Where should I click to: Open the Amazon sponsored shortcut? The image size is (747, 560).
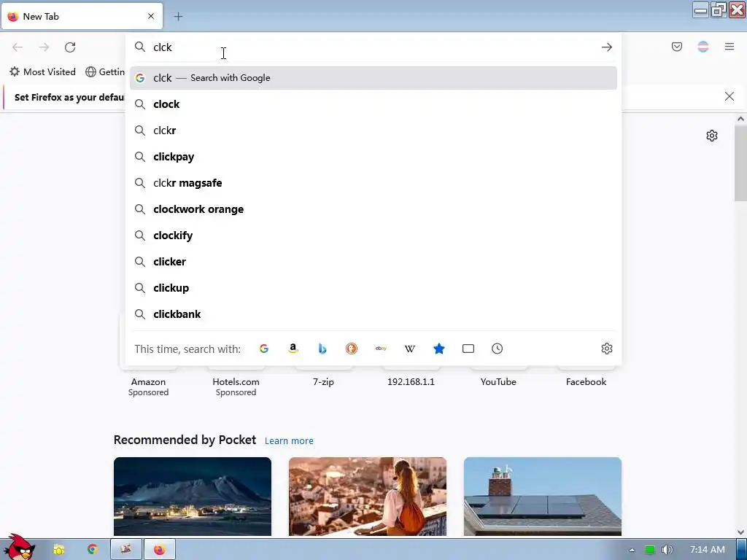(148, 382)
